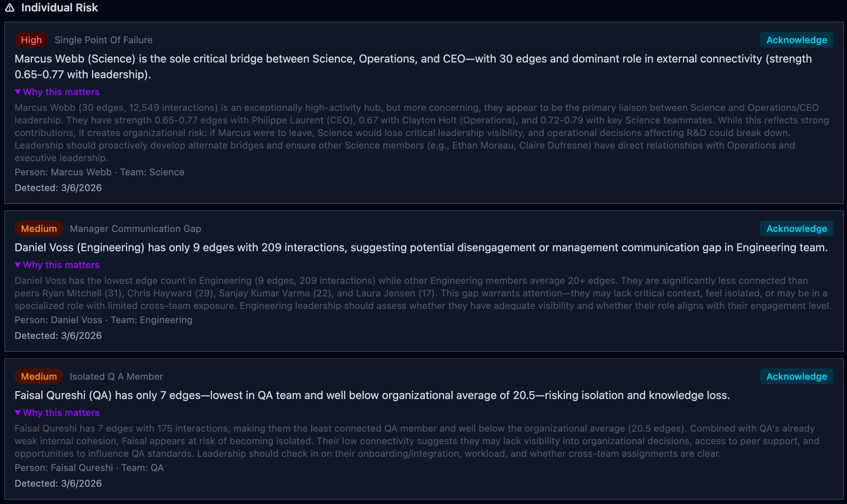847x504 pixels.
Task: Click the 'Person: Faisal Qureshi · Team: QA' line
Action: tap(89, 468)
